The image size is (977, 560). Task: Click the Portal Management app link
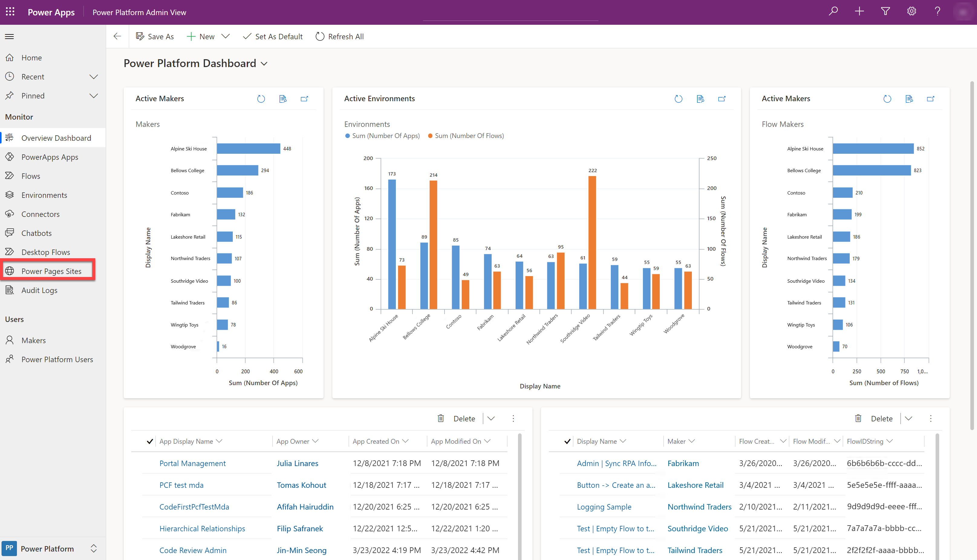[192, 463]
